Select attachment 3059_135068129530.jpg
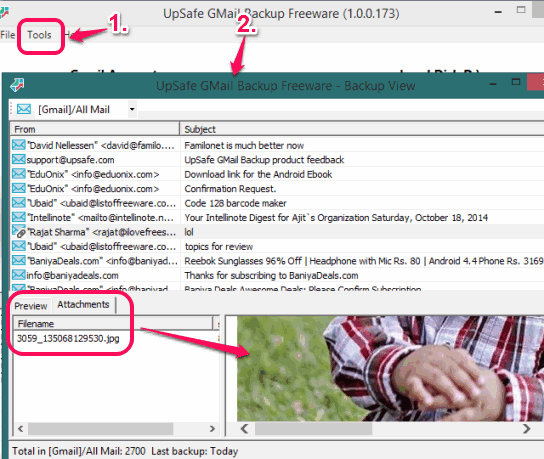 point(68,338)
